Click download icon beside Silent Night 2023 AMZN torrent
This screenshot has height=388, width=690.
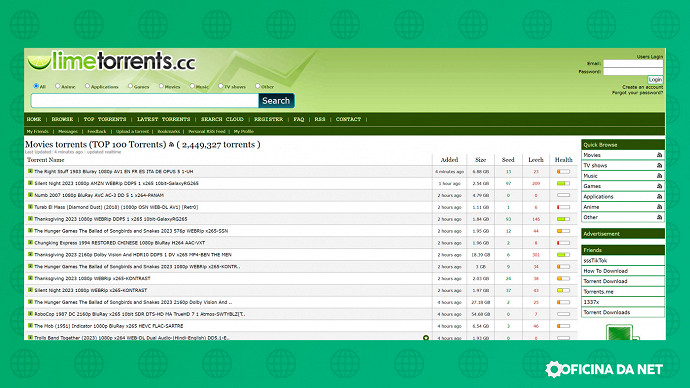coord(30,183)
